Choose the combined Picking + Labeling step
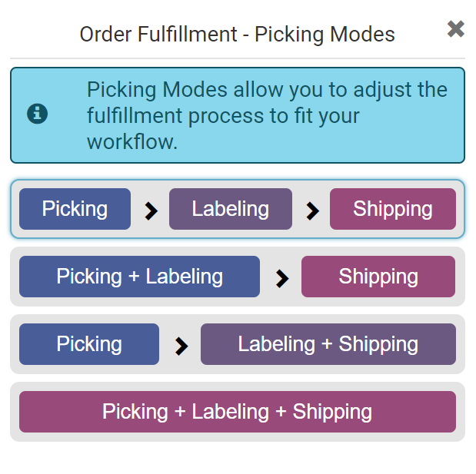 tap(139, 277)
